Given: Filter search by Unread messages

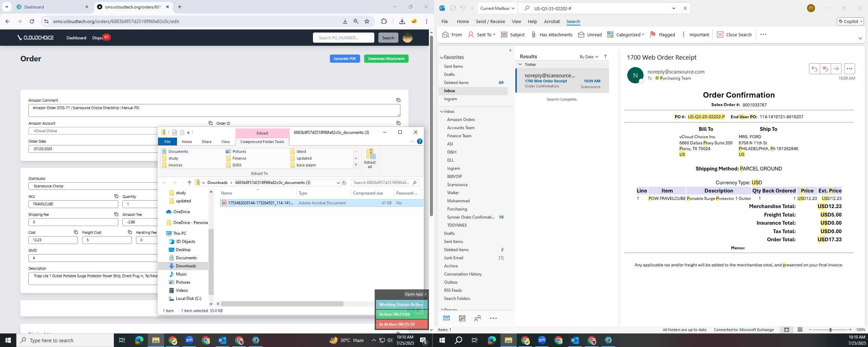Looking at the screenshot, I should coord(590,35).
